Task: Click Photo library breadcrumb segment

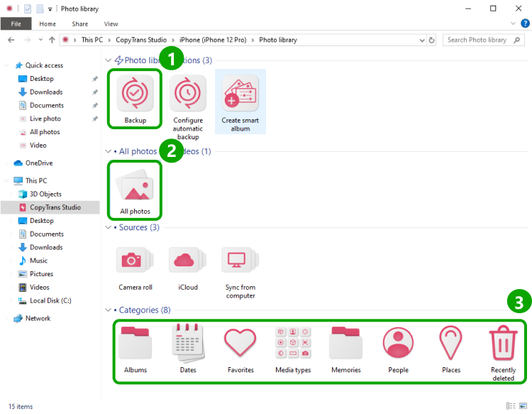Action: click(x=278, y=40)
